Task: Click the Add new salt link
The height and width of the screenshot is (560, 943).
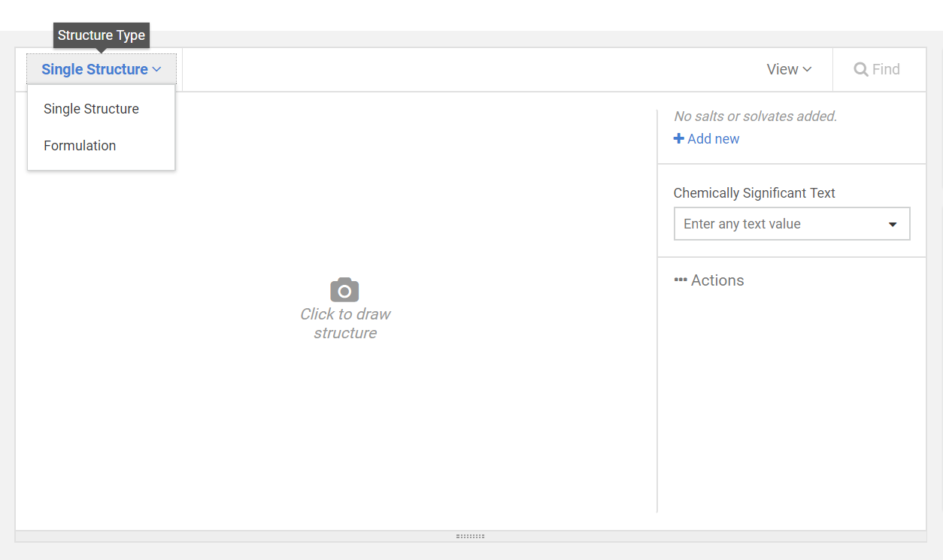Action: [713, 138]
